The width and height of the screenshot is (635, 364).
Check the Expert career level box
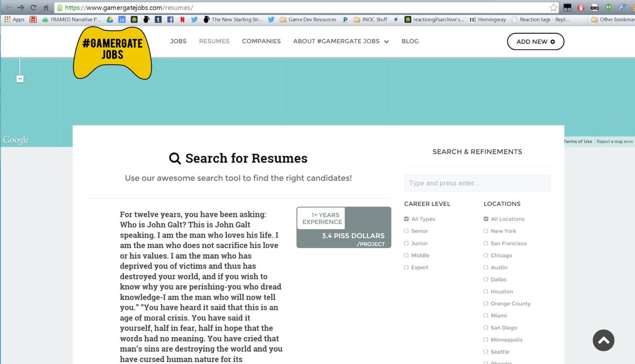tap(406, 268)
